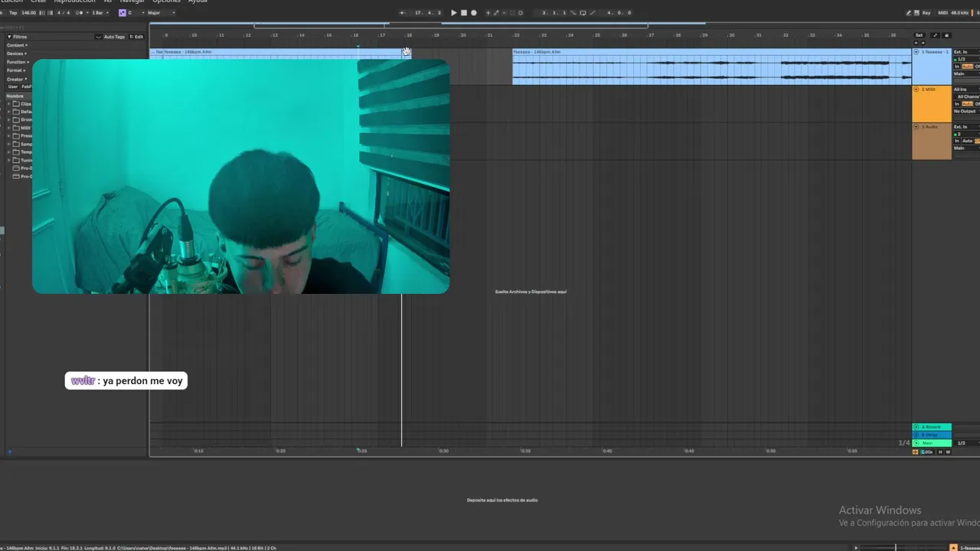Open the Ayuda menu

coord(198,2)
